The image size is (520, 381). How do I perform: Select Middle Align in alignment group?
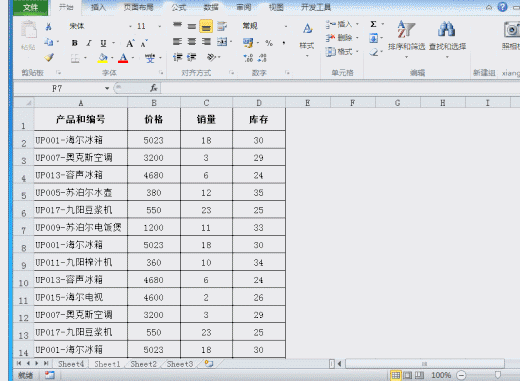coord(192,26)
